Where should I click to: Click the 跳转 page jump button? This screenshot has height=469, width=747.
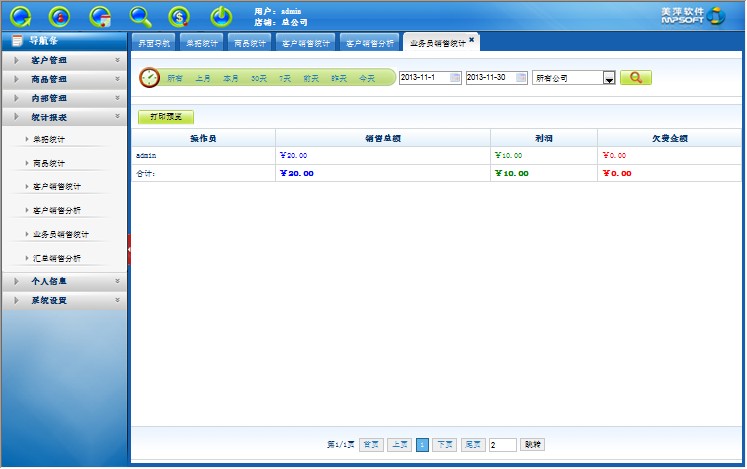[533, 444]
